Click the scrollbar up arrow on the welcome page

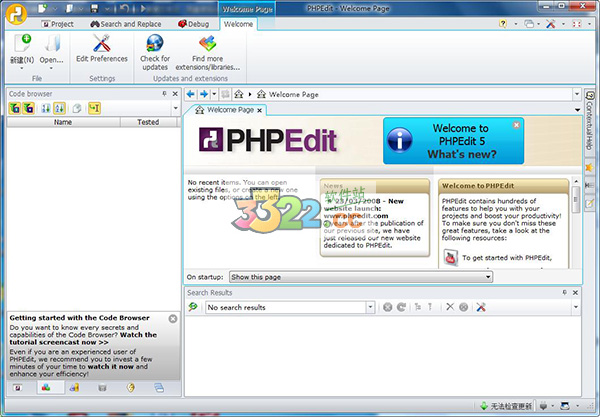click(x=576, y=180)
